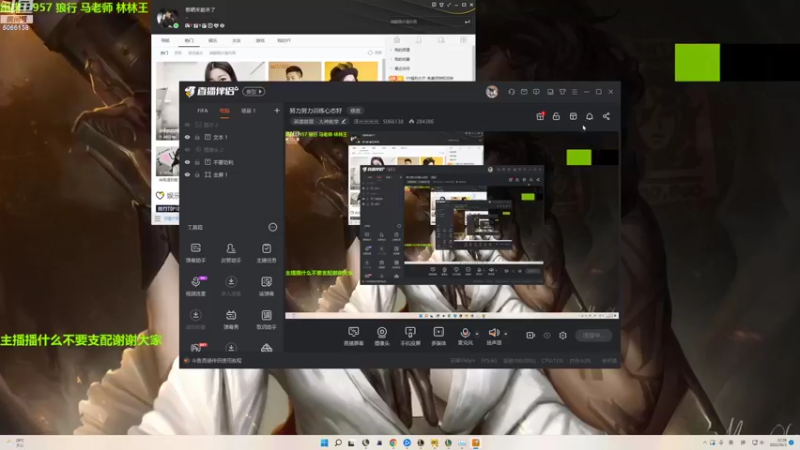Show the hidden 图片 2 layer
Image resolution: width=800 pixels, height=450 pixels.
(187, 124)
